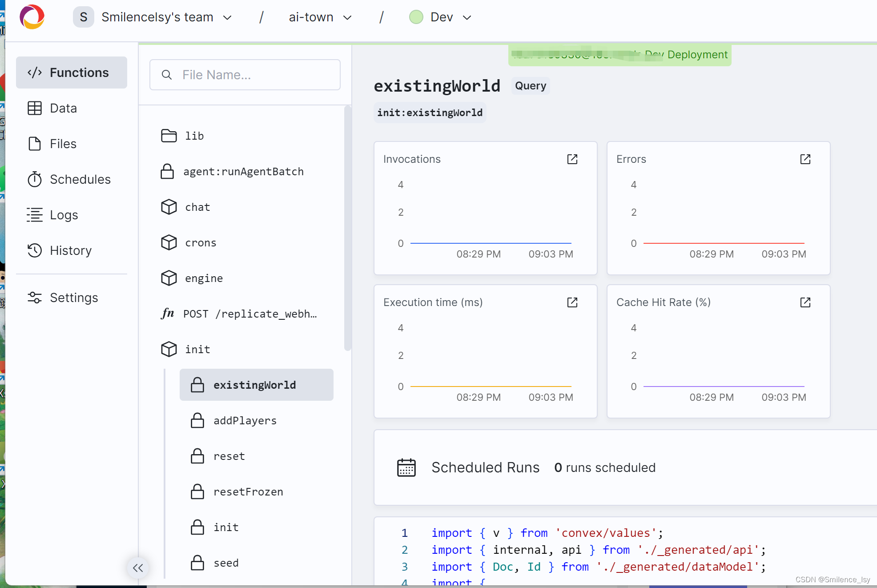Focus the File Name search field
877x588 pixels.
pyautogui.click(x=245, y=75)
